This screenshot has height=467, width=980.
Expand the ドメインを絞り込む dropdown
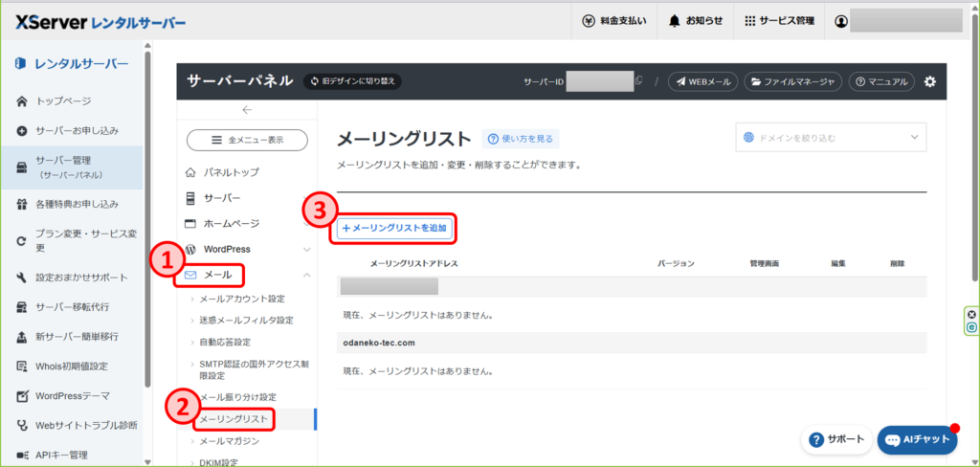pos(830,138)
